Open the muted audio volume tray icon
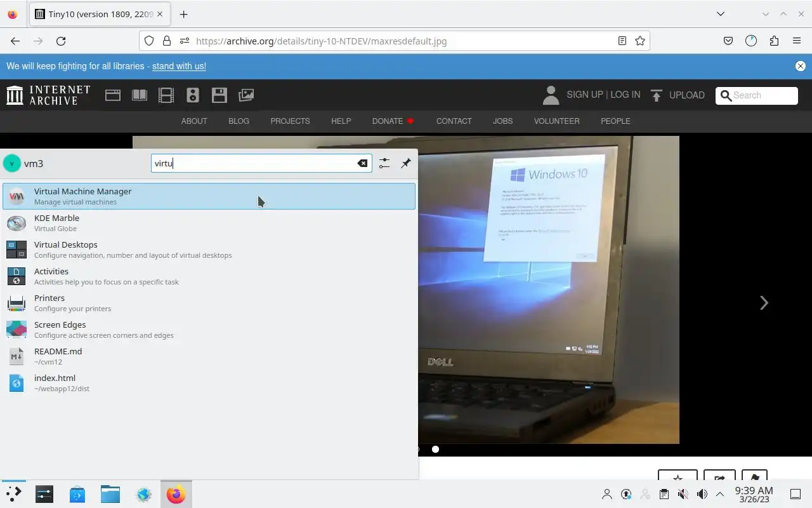The image size is (812, 508). 683,494
